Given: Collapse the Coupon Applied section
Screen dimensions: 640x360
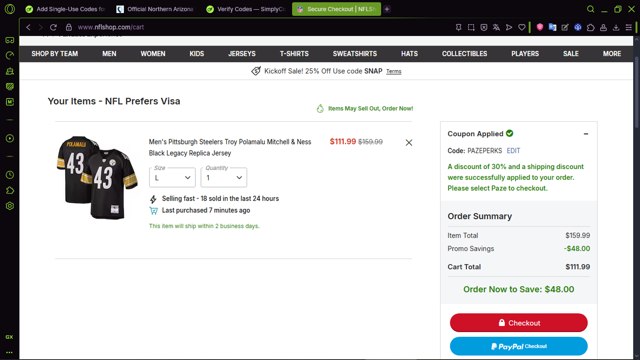Looking at the screenshot, I should coord(586,134).
